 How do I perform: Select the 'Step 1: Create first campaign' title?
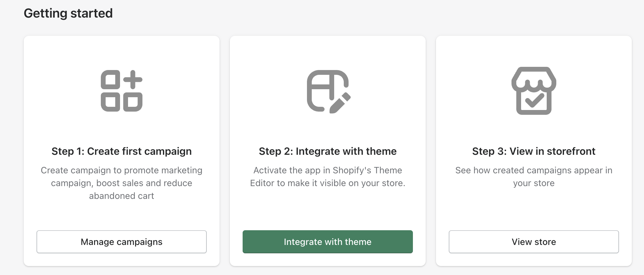(122, 151)
